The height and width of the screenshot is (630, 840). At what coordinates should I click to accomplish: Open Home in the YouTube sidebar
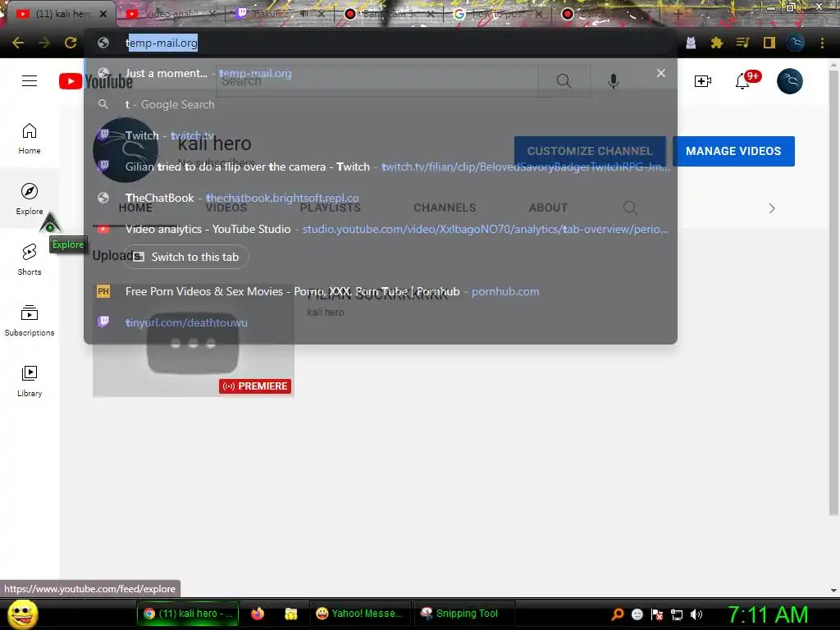point(30,139)
